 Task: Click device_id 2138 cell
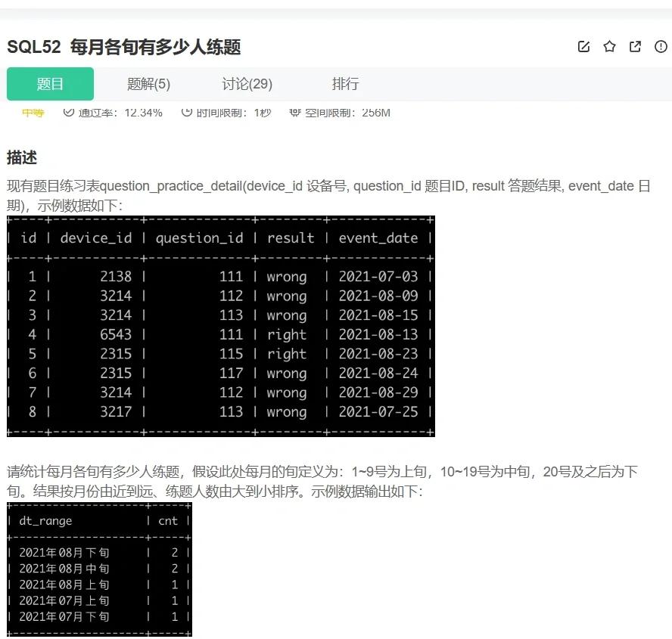[x=116, y=277]
